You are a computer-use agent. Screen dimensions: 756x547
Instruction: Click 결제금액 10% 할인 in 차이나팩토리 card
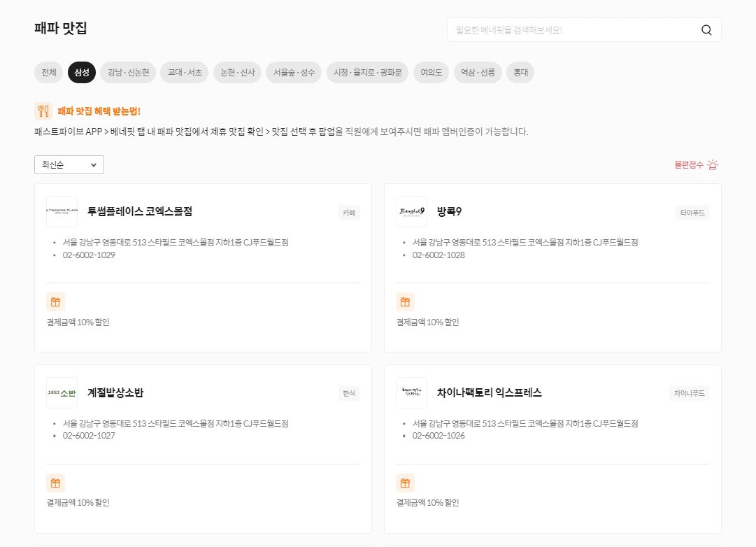(428, 503)
